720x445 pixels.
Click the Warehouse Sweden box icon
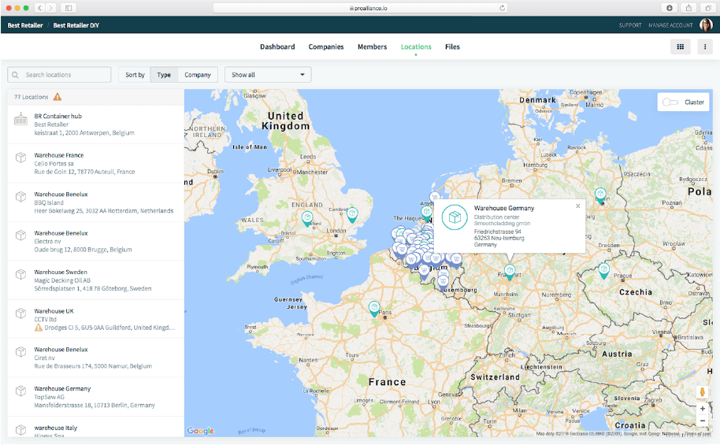tap(21, 274)
